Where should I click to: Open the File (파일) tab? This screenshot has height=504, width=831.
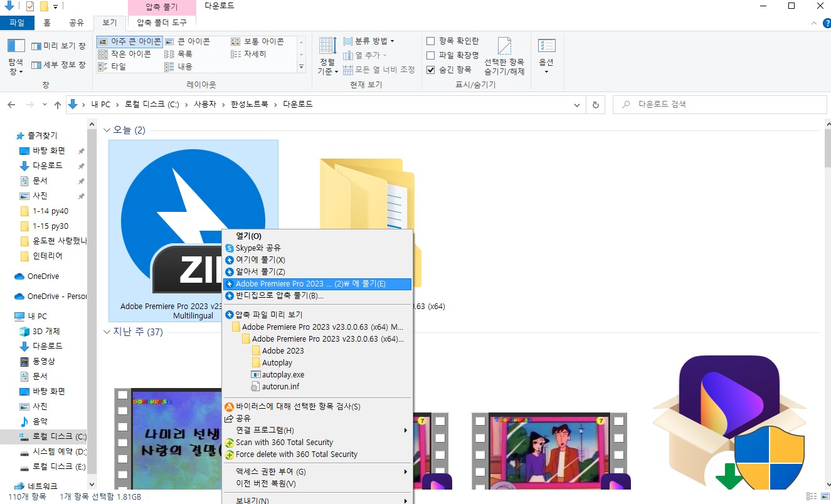(x=17, y=23)
